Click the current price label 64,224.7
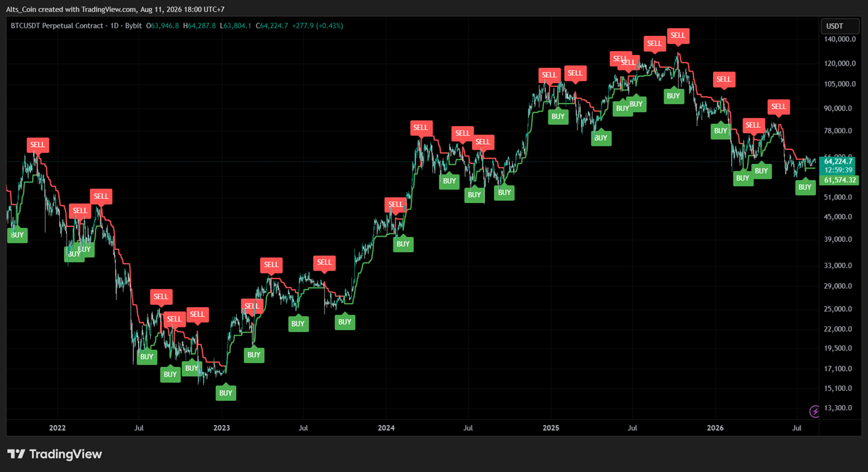The width and height of the screenshot is (868, 472). [x=838, y=161]
